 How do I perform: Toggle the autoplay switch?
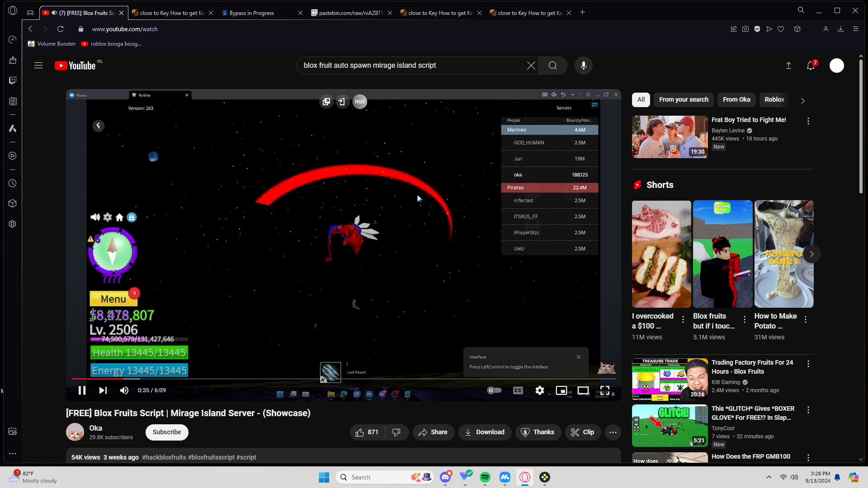[x=494, y=390]
